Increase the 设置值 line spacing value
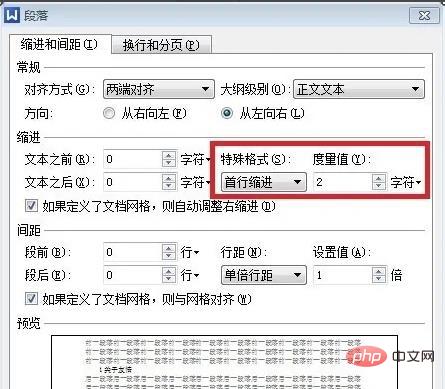445x389 pixels. [378, 271]
